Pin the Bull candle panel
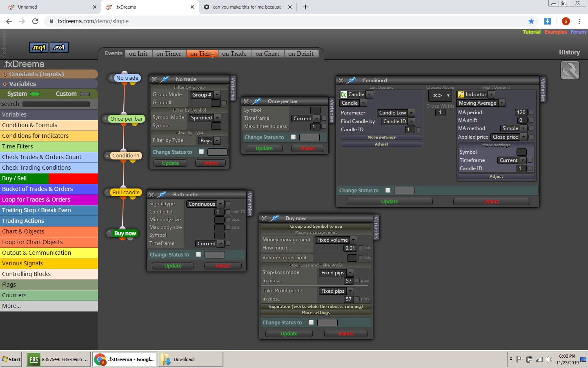This screenshot has width=588, height=368. pos(162,194)
